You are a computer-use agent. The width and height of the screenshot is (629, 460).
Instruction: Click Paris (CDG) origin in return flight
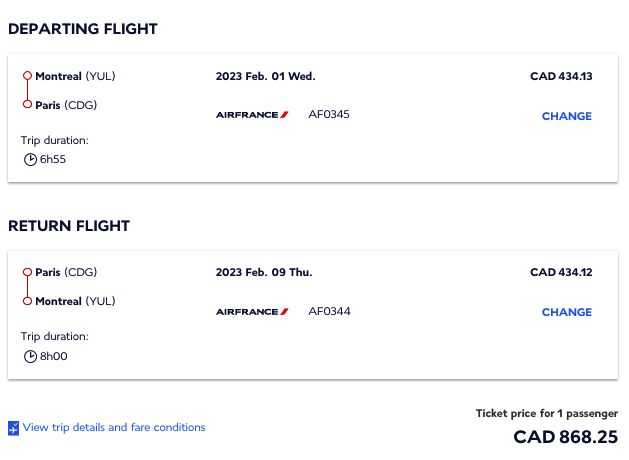coord(66,272)
